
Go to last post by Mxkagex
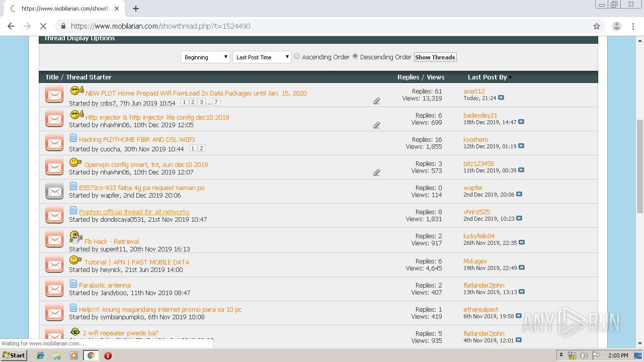coord(521,268)
